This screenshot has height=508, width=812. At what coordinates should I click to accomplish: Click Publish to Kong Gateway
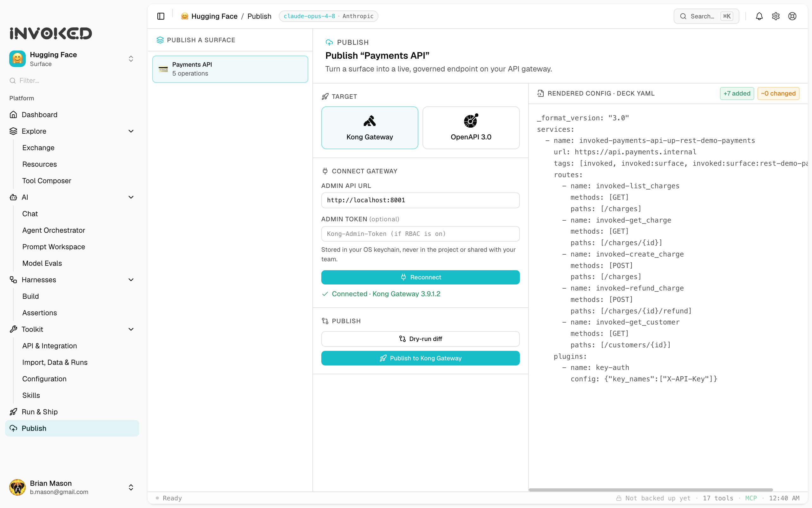tap(420, 358)
